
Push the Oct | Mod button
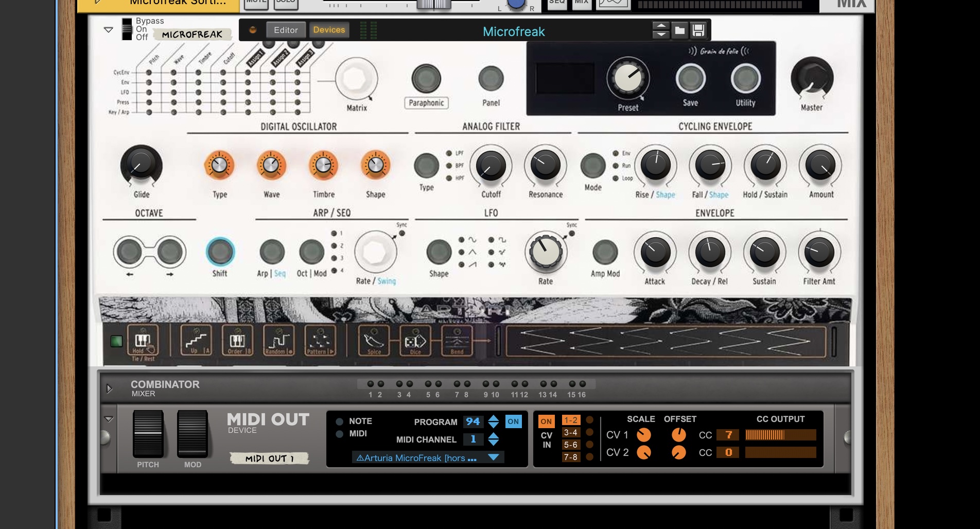311,252
